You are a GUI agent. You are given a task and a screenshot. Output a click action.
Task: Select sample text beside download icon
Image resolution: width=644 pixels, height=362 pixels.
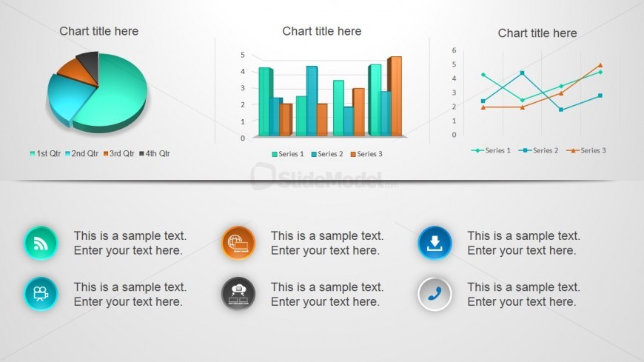523,243
